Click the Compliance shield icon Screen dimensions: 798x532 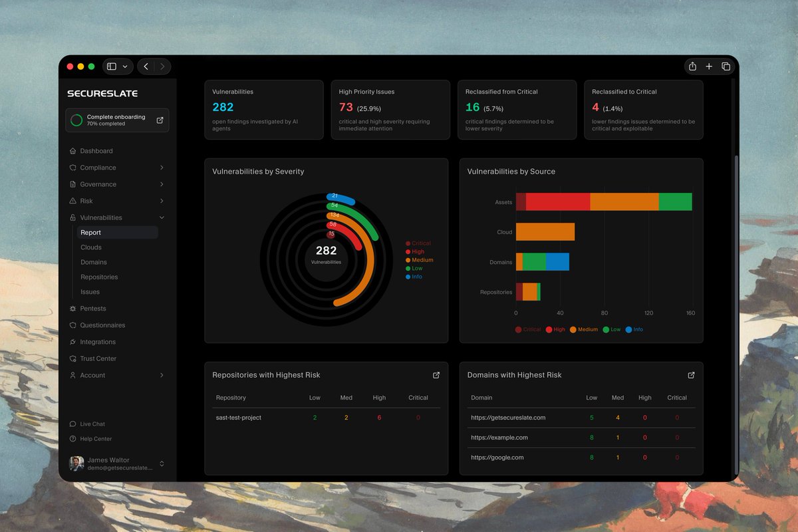coord(73,168)
